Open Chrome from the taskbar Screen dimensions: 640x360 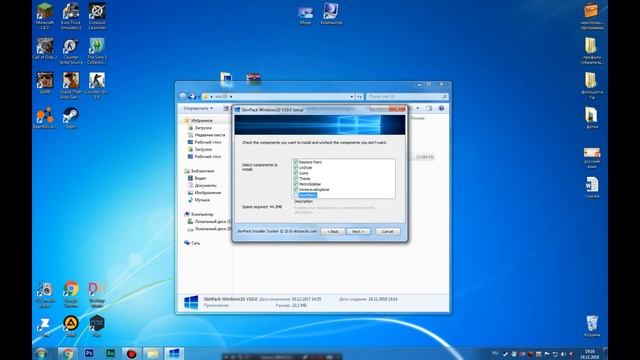68,353
